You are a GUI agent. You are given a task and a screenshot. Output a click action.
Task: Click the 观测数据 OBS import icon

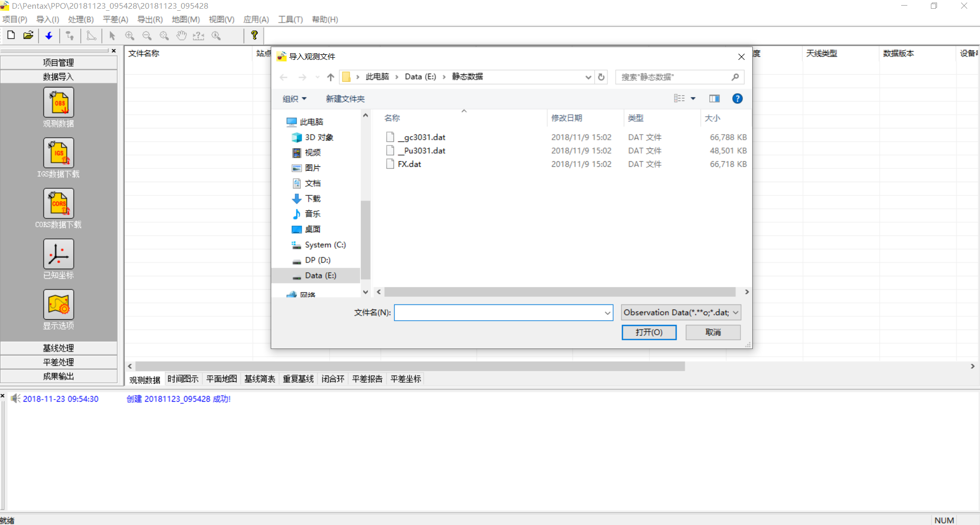(58, 103)
